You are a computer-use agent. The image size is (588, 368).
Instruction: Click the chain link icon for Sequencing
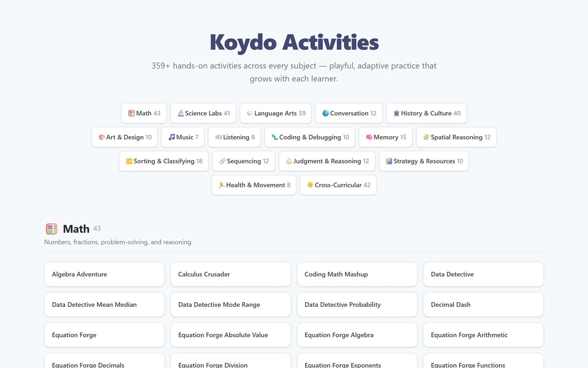coord(222,161)
